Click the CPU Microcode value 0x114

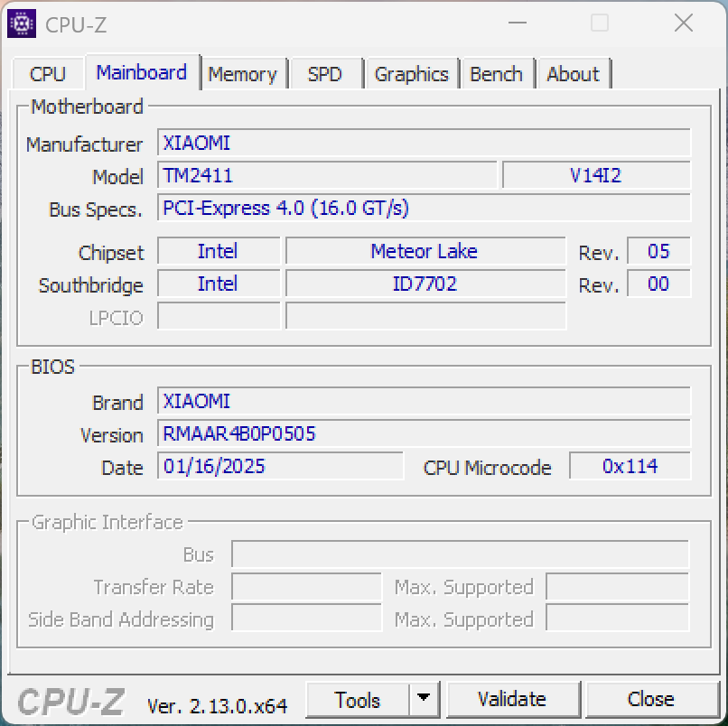pos(630,466)
